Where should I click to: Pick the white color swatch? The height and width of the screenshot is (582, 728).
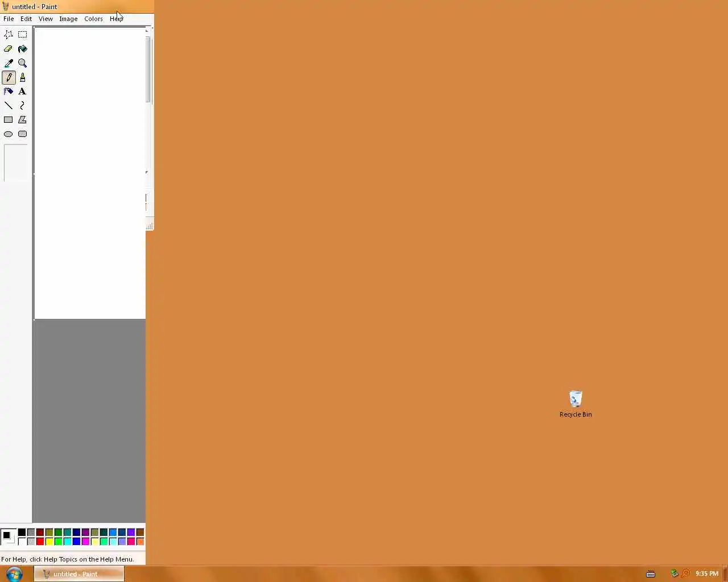click(x=22, y=542)
